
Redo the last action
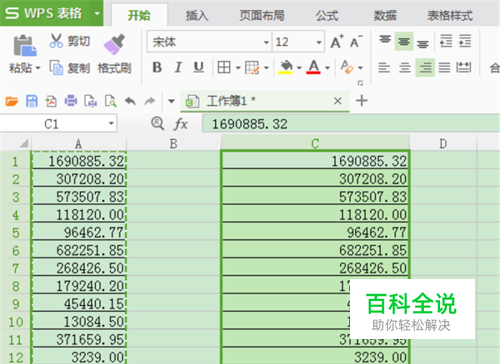click(150, 101)
